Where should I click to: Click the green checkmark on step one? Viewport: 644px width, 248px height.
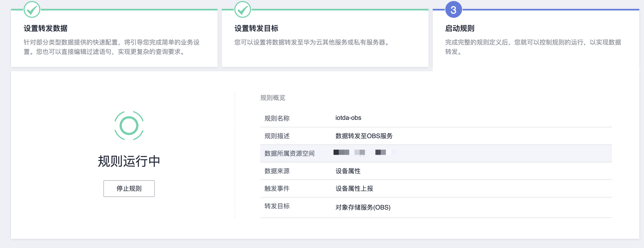pos(32,10)
